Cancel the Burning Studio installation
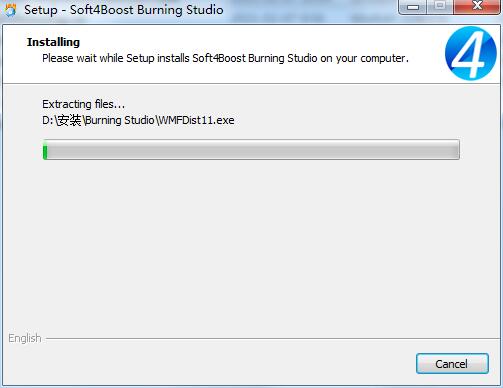 click(x=452, y=364)
